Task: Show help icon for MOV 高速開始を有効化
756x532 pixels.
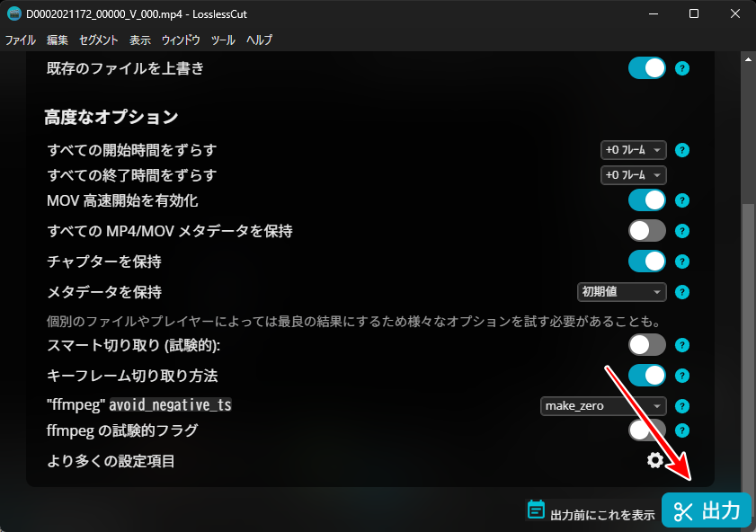Action: click(681, 200)
